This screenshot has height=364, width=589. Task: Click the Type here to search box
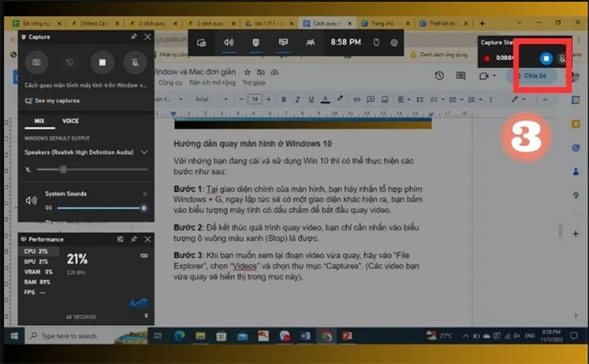click(86, 336)
